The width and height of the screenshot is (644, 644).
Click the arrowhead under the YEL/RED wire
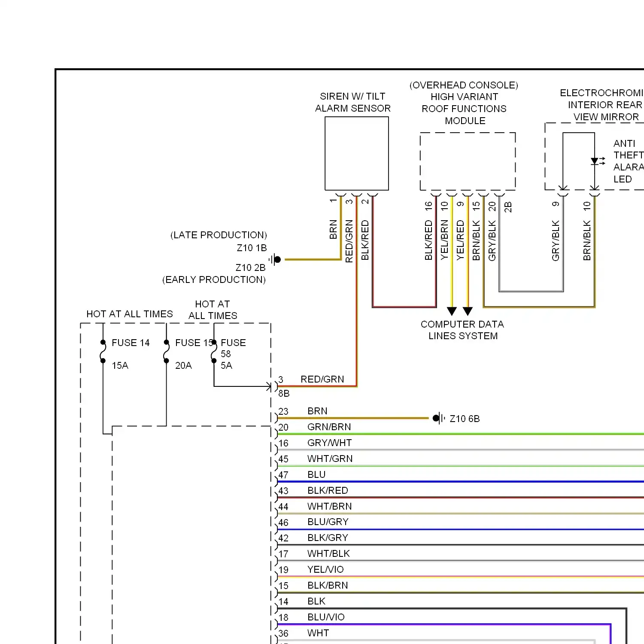click(468, 311)
